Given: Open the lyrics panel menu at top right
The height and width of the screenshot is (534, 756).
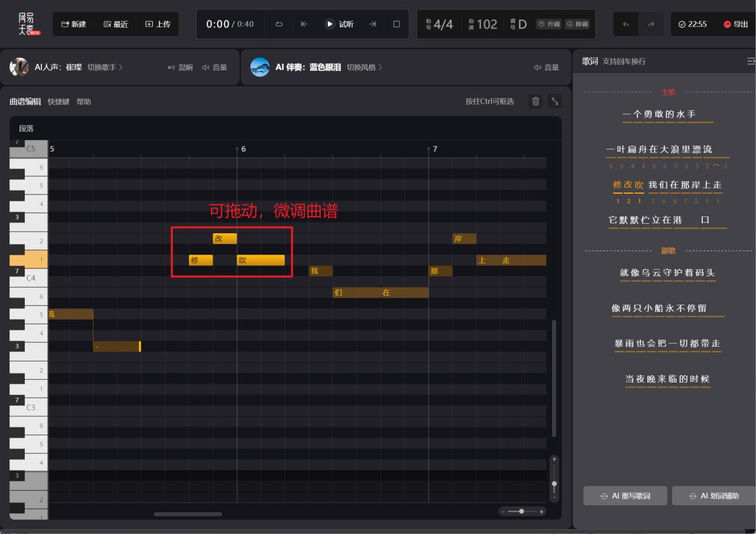Looking at the screenshot, I should [751, 61].
